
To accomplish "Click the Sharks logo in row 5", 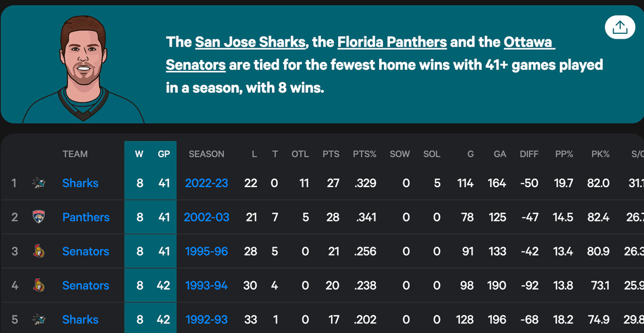I will click(x=39, y=319).
